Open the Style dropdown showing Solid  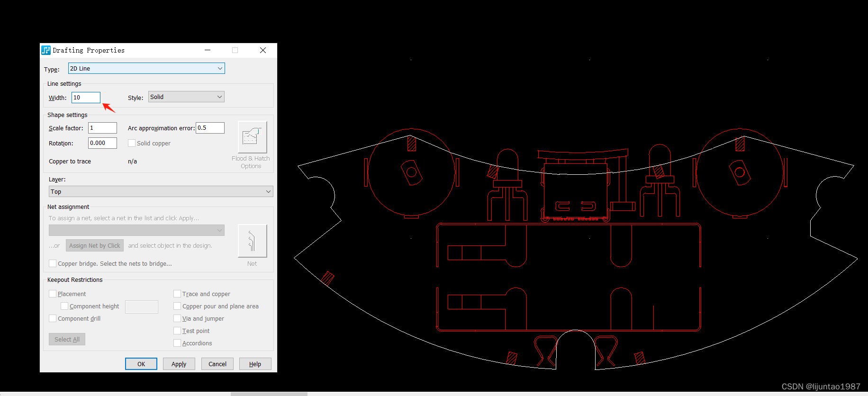[186, 97]
